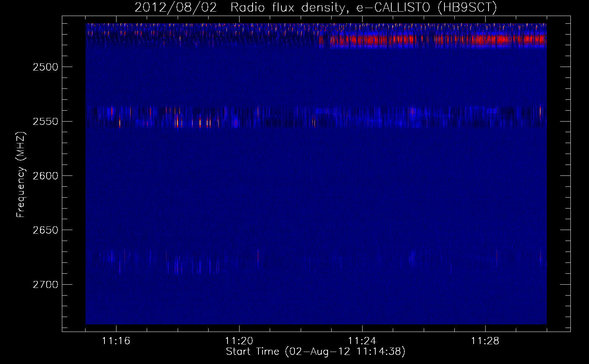This screenshot has height=364, width=589.
Task: Click the "Frequency (MHZ)" axis label
Action: (x=21, y=175)
